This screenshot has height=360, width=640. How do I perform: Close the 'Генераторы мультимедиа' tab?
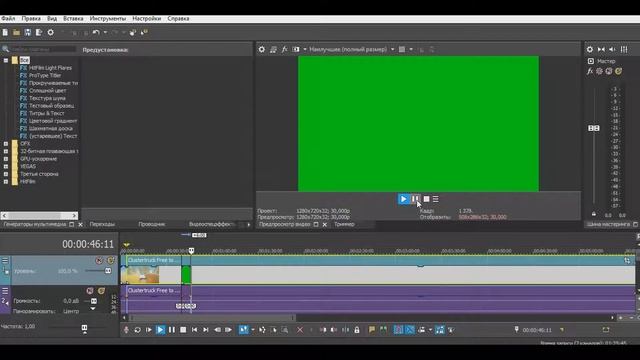pyautogui.click(x=80, y=224)
